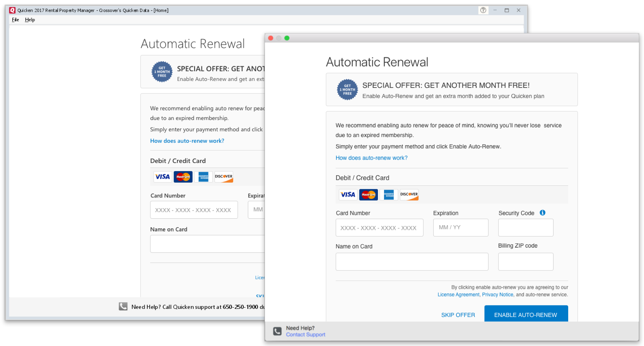The width and height of the screenshot is (644, 346).
Task: Click the 'Get 1 Month Free' badge in the back window
Action: (x=162, y=72)
